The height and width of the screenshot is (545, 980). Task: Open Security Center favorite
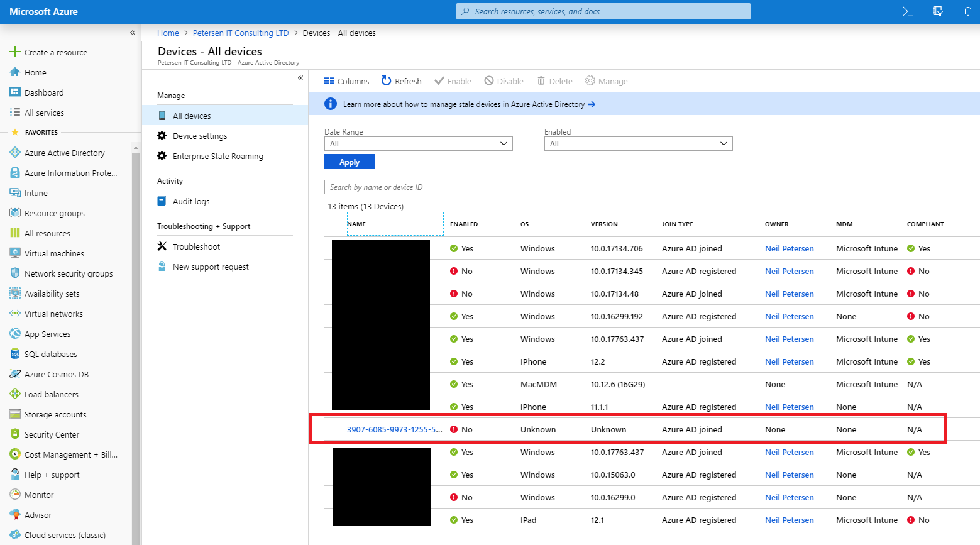tap(52, 434)
